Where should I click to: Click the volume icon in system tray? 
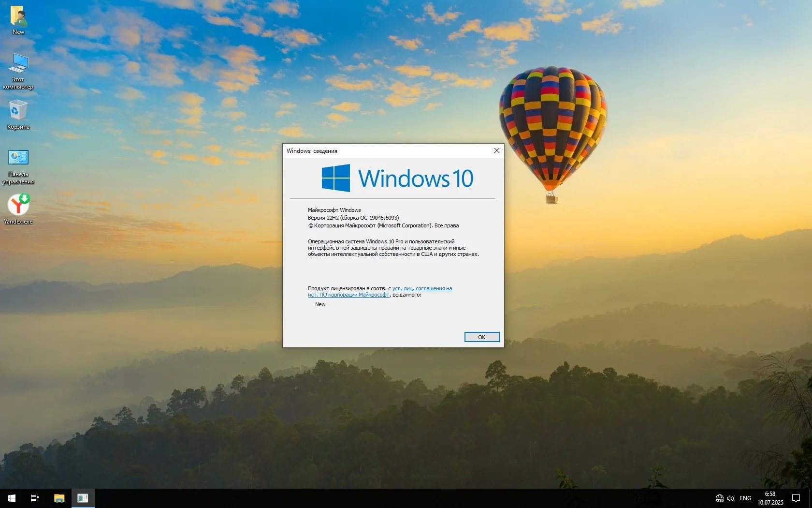730,498
